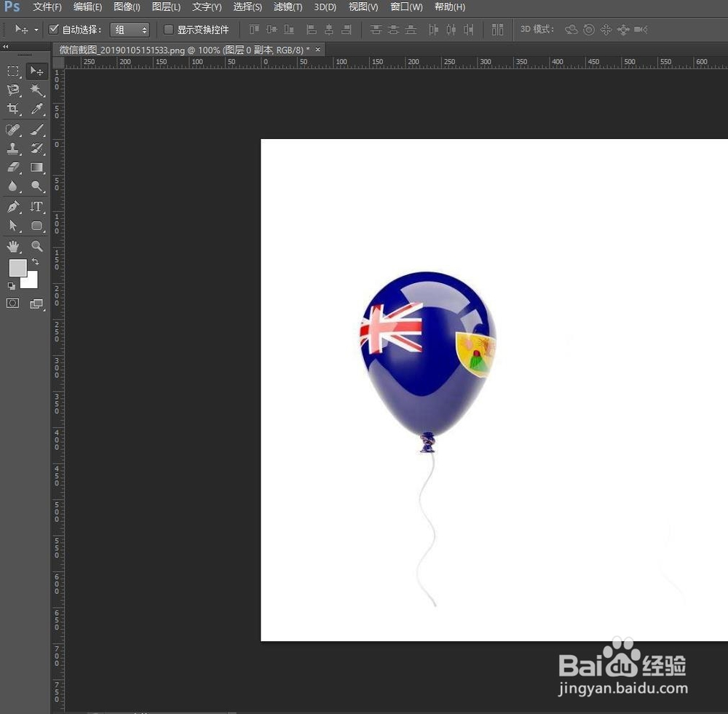Open the 编辑(E) menu
This screenshot has height=714, width=728.
pyautogui.click(x=88, y=7)
